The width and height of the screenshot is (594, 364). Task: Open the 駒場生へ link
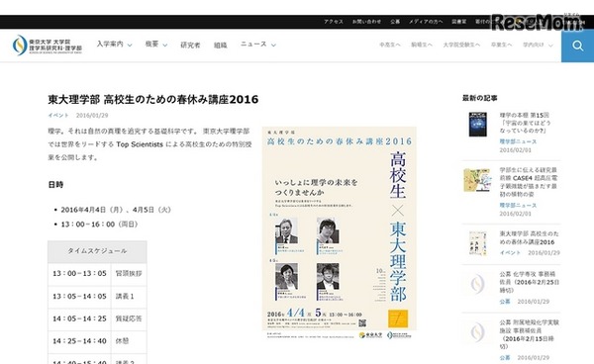422,45
